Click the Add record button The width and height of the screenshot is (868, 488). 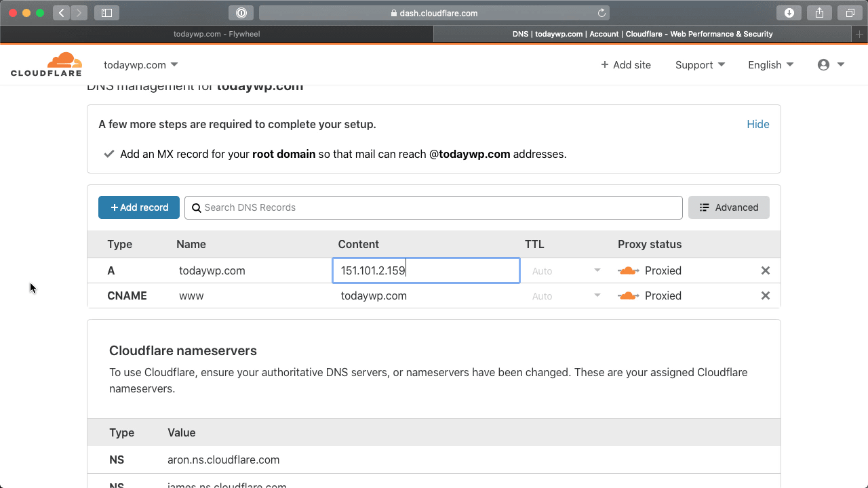pos(139,207)
